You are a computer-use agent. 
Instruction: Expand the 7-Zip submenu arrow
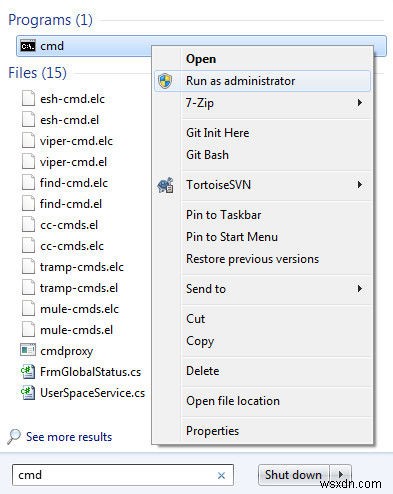(360, 102)
